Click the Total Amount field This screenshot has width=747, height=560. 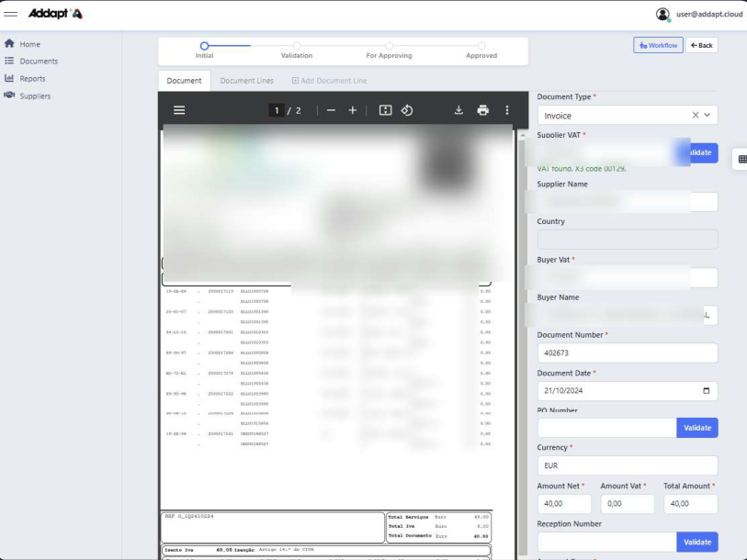pyautogui.click(x=691, y=503)
